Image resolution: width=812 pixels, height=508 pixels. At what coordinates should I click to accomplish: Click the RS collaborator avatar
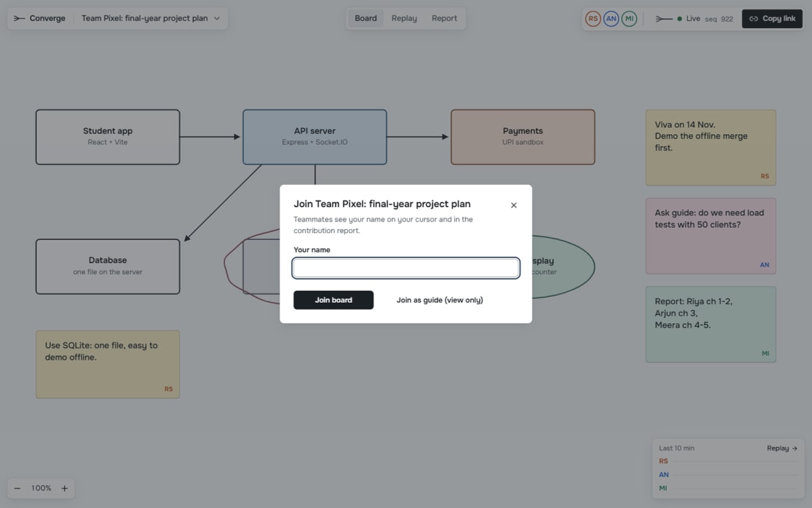593,19
